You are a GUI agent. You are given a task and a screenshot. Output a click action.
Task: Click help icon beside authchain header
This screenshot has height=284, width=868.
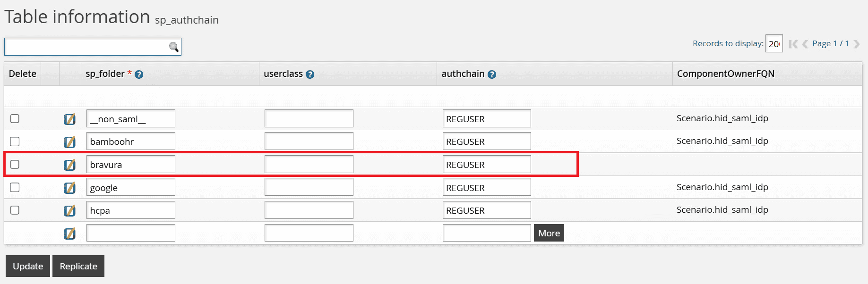(492, 75)
